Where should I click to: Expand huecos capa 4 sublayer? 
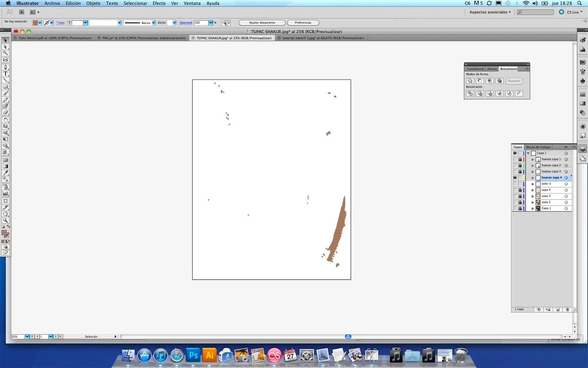533,178
